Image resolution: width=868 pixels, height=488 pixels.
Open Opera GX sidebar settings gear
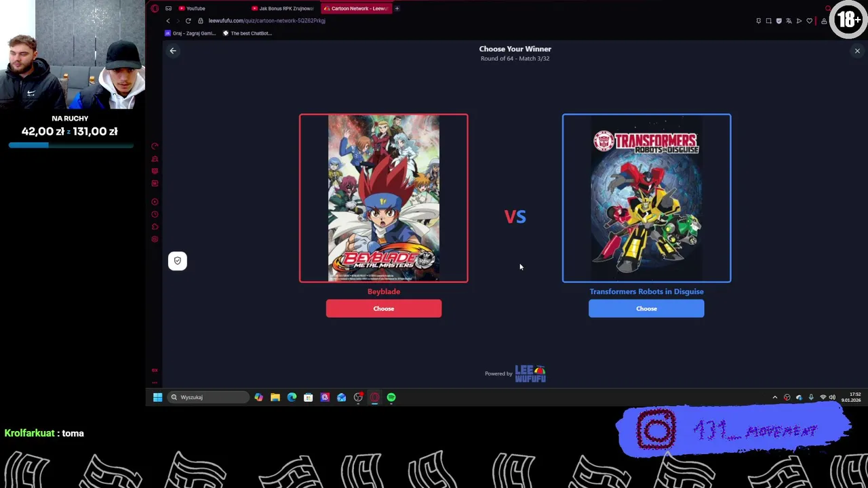pos(155,239)
